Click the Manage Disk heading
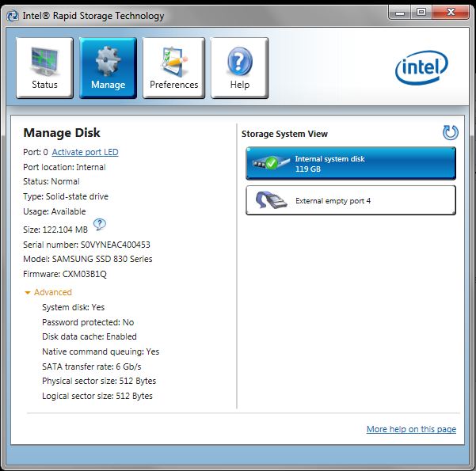The height and width of the screenshot is (471, 476). tap(62, 133)
